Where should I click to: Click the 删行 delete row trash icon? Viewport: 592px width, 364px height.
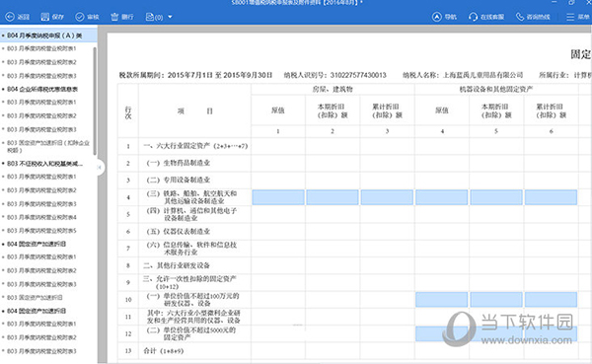tap(114, 17)
